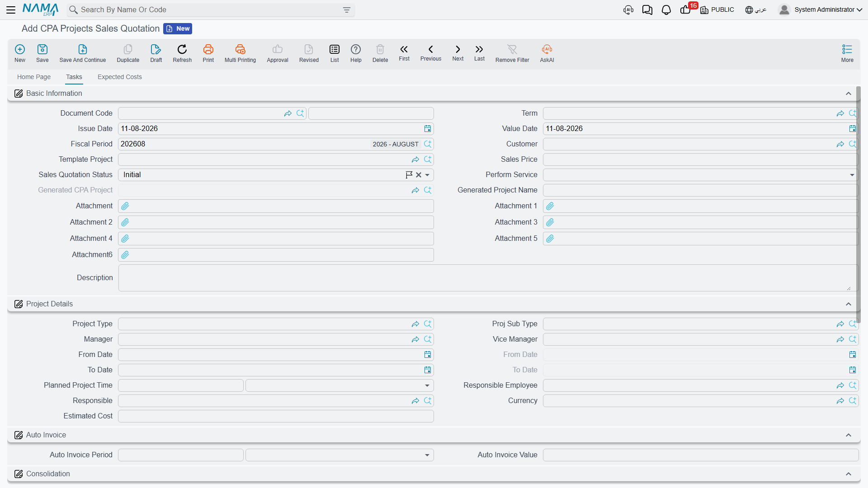Click the New document toolbar icon
Viewport: 868px width, 488px height.
point(20,53)
